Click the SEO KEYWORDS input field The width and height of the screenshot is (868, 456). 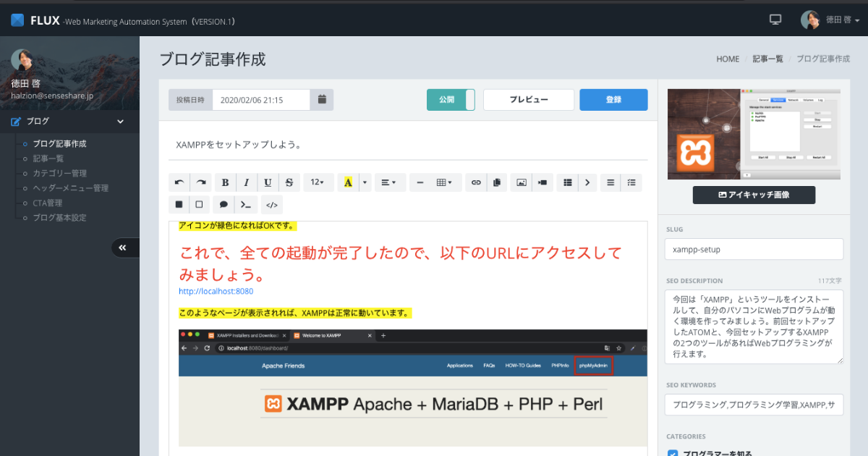tap(754, 405)
